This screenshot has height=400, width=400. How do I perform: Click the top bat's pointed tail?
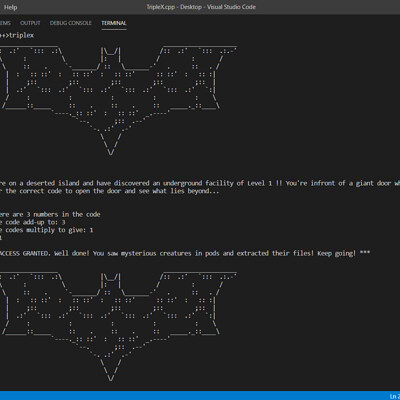click(x=111, y=144)
